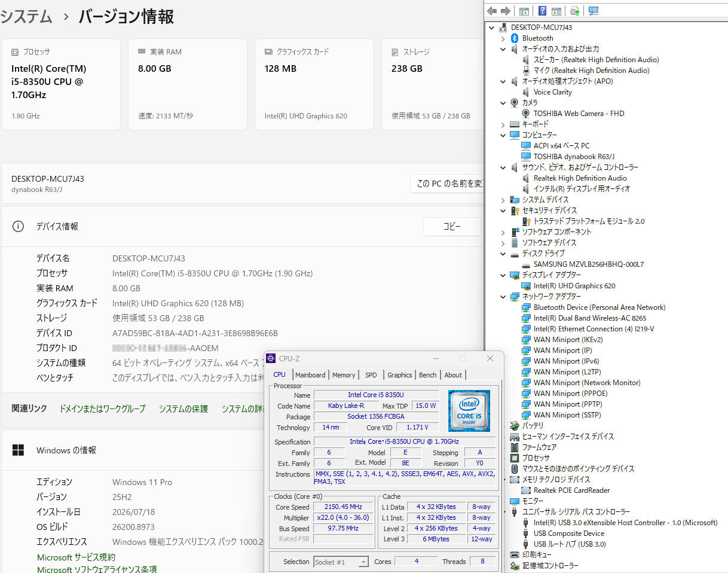728x573 pixels.
Task: Select スピーカー (Realtek High Definition Audio) row
Action: [596, 60]
